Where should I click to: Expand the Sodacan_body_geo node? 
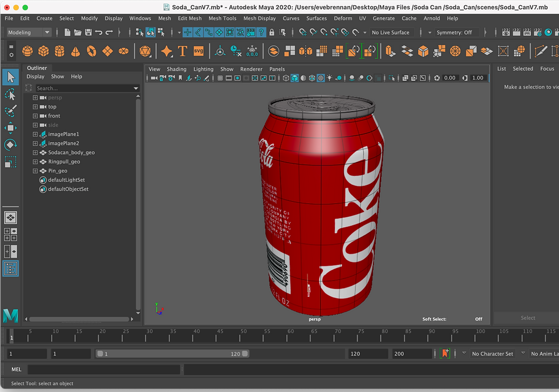point(35,153)
